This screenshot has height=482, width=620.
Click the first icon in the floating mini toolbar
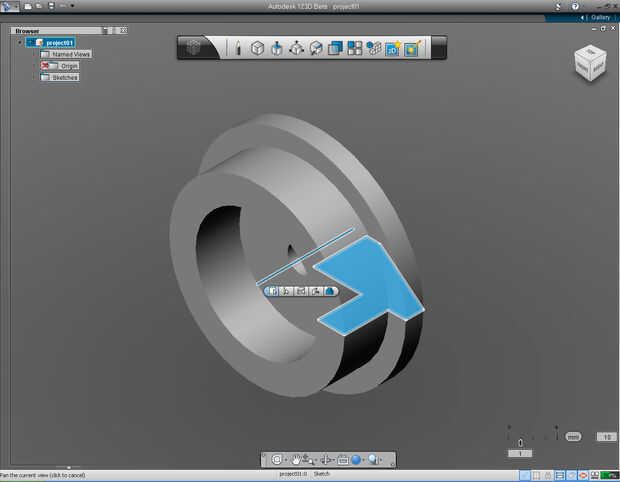point(272,291)
